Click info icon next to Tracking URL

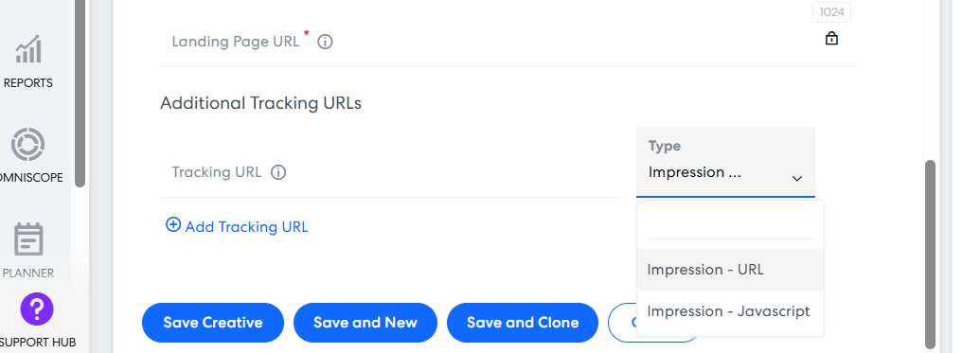(278, 172)
